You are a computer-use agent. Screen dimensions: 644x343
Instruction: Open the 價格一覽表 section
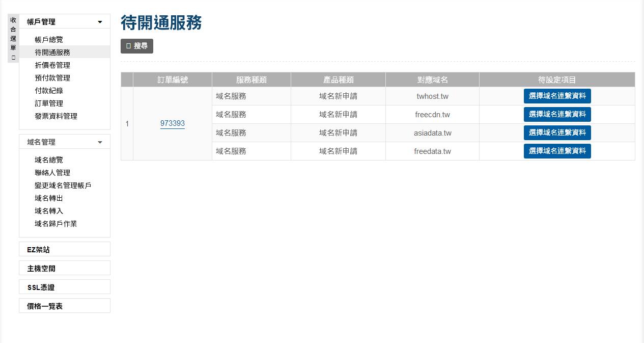tap(65, 306)
